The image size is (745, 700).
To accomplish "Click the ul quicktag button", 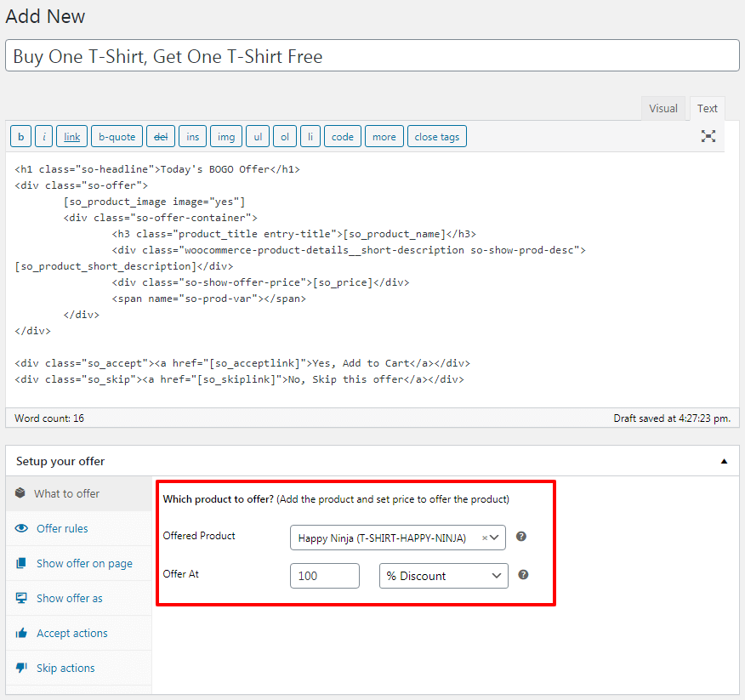I will pos(258,136).
